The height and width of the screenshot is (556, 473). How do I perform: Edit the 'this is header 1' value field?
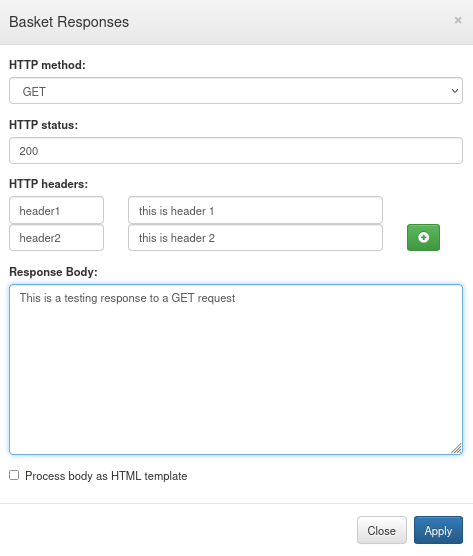(255, 210)
